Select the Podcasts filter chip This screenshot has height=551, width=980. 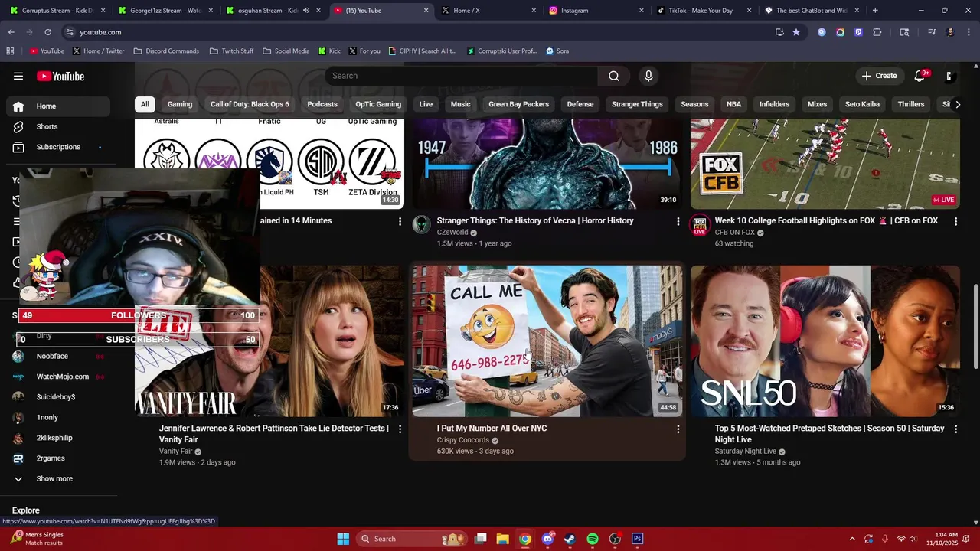pyautogui.click(x=322, y=104)
